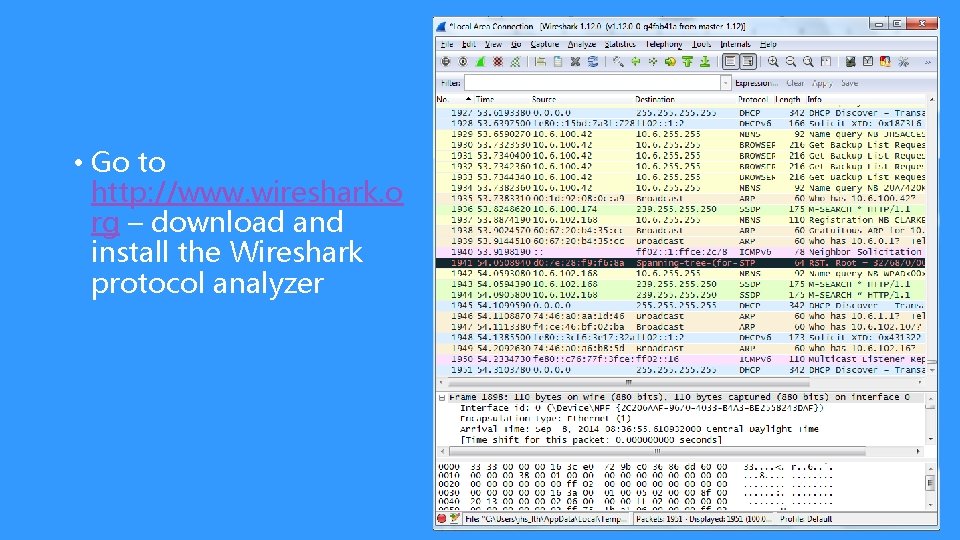Collapse the Frame 1898 tree node
This screenshot has height=540, width=960.
click(x=442, y=397)
